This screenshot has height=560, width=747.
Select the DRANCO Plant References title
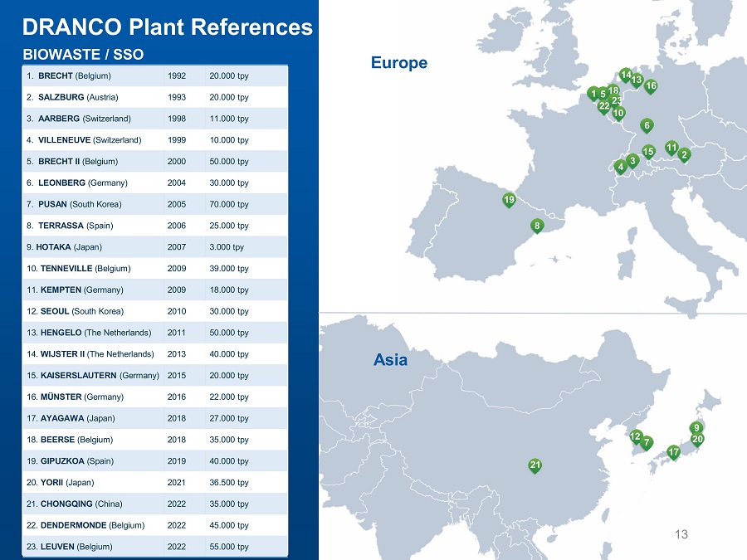pos(168,27)
